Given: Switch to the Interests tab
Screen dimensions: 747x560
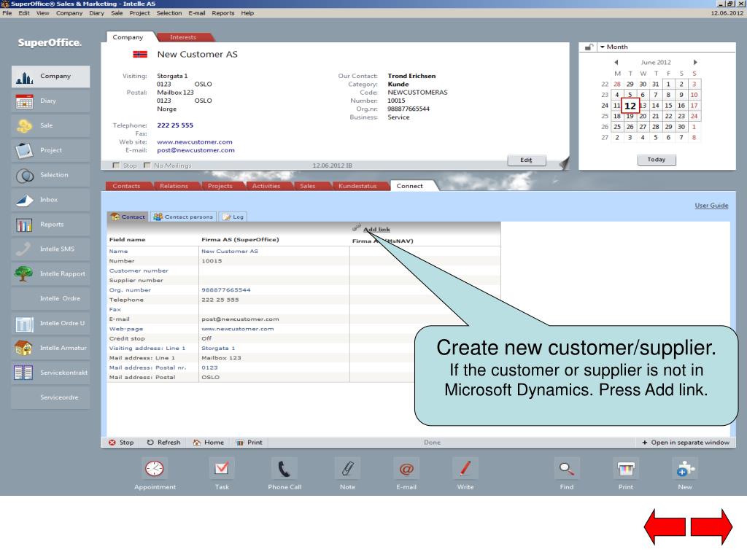Looking at the screenshot, I should point(183,37).
